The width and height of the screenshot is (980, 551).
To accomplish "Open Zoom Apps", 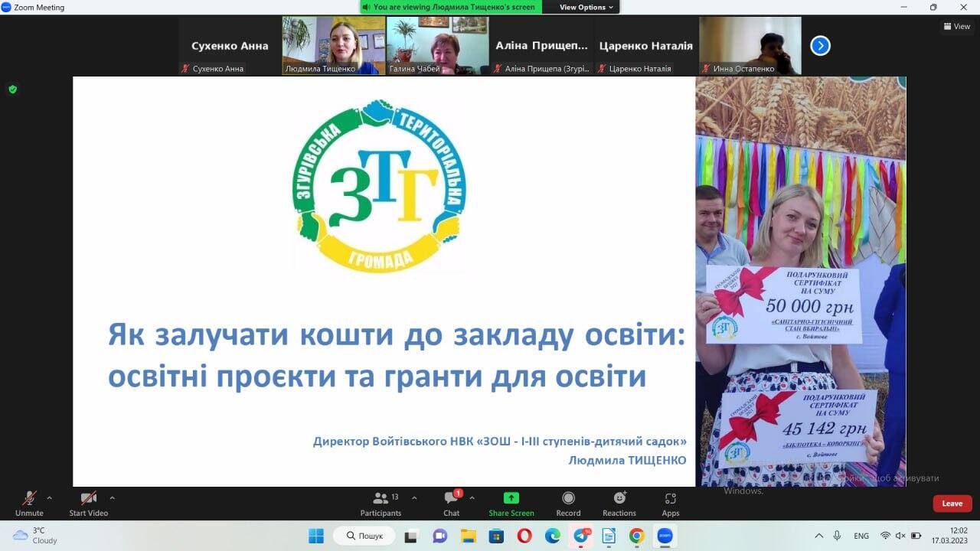I will coord(671,504).
